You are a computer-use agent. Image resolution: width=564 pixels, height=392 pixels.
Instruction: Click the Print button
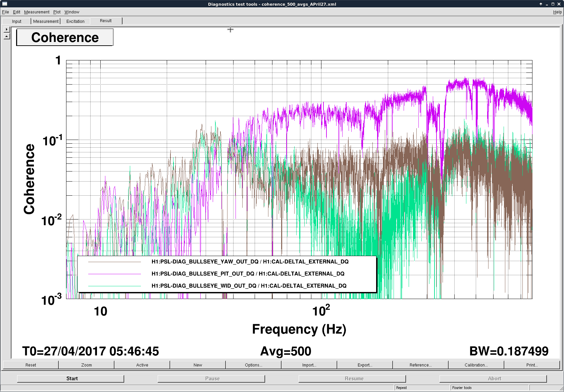click(x=532, y=365)
